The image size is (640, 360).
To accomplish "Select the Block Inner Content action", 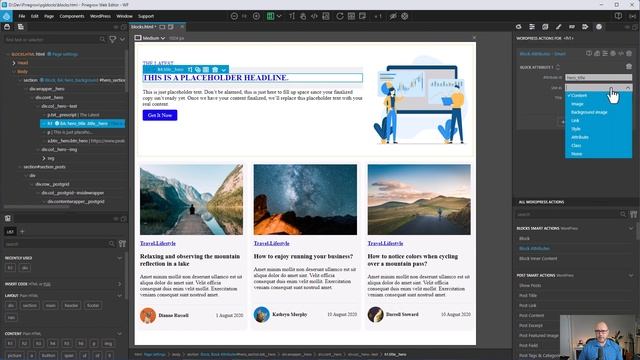I will point(538,258).
